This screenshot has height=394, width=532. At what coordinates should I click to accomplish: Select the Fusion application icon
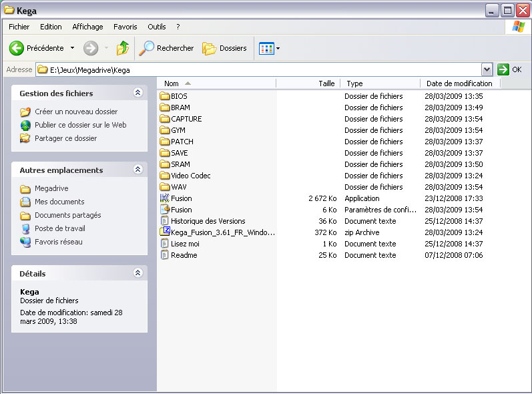pyautogui.click(x=165, y=198)
